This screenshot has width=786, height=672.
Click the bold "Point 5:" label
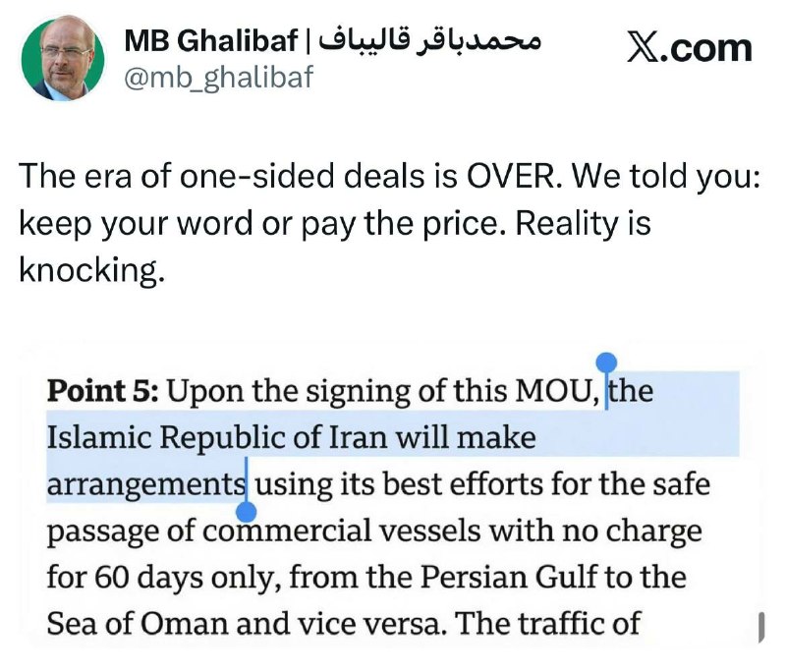click(x=103, y=390)
